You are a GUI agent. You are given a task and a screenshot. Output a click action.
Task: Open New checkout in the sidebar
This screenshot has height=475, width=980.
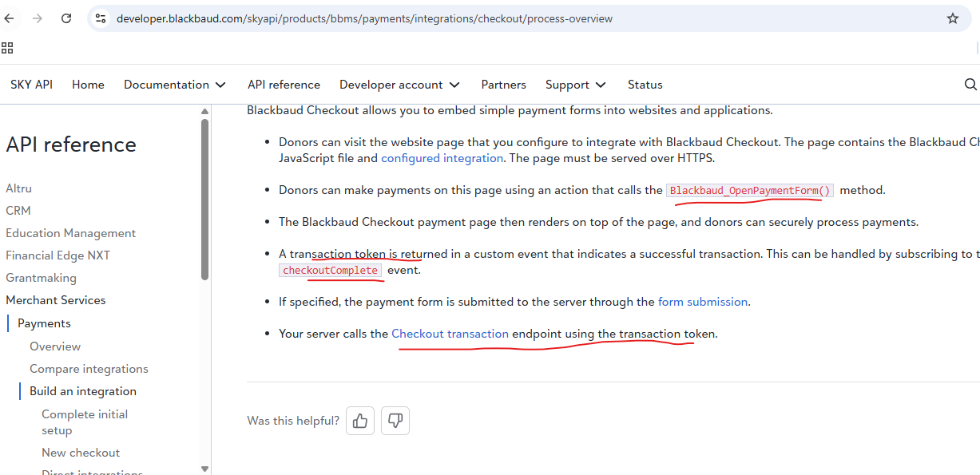(x=81, y=453)
